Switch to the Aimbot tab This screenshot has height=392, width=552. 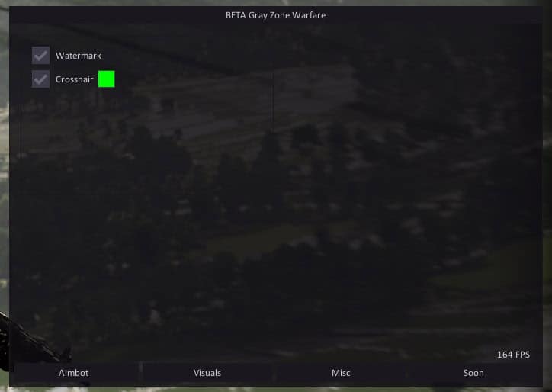[x=74, y=373]
